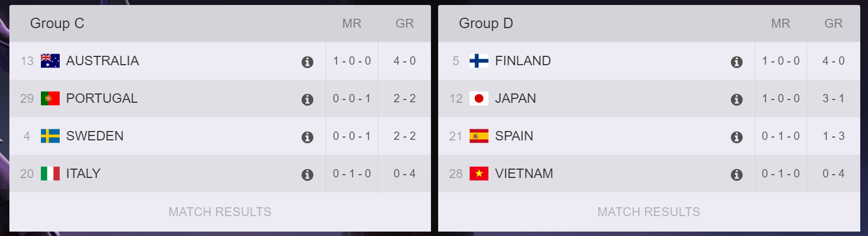
Task: Click the MR column header in Group C
Action: point(352,23)
